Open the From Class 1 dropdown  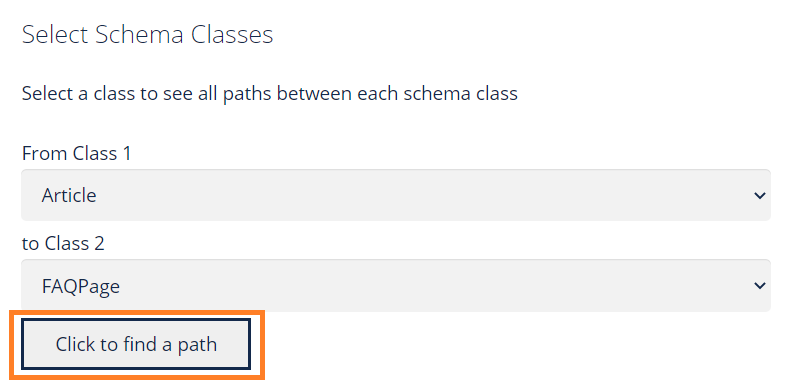click(395, 195)
